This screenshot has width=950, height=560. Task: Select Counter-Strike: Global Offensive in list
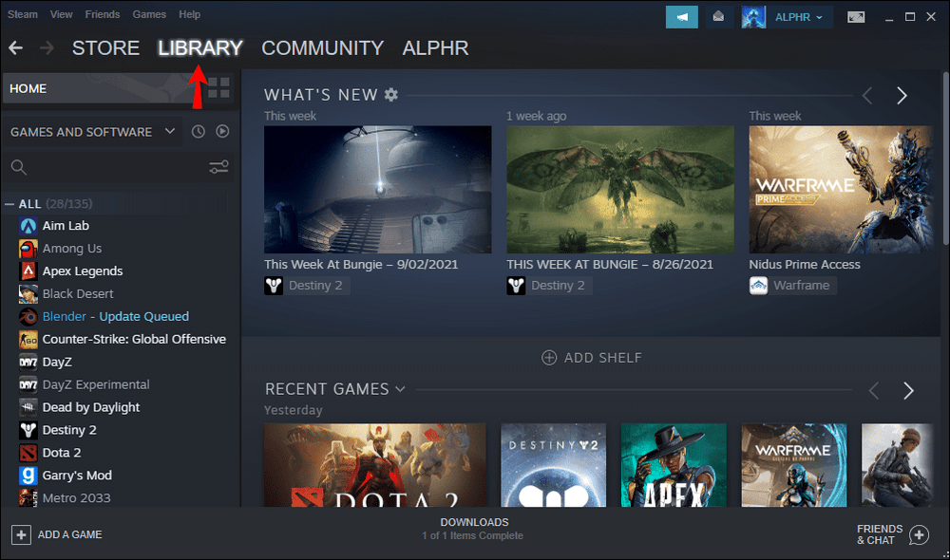(134, 339)
